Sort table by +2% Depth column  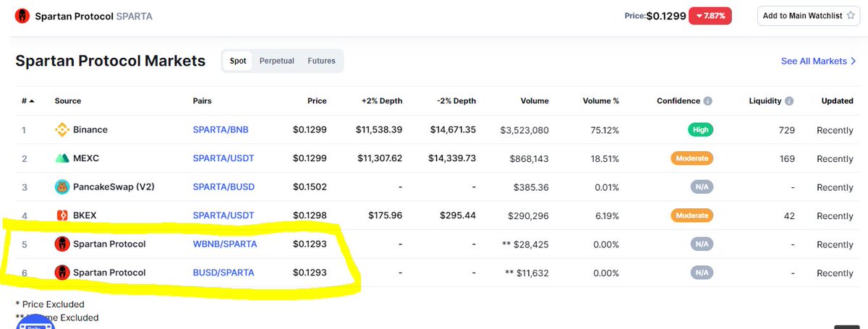click(x=380, y=101)
